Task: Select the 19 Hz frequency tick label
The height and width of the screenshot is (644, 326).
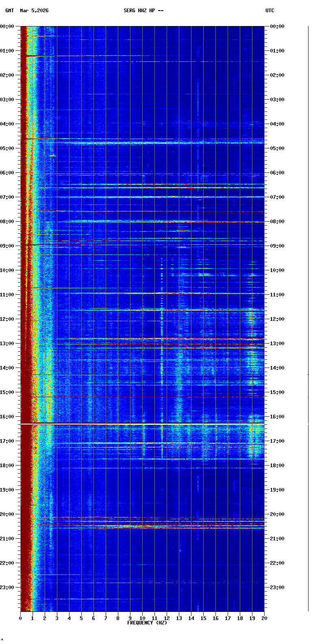Action: click(252, 618)
